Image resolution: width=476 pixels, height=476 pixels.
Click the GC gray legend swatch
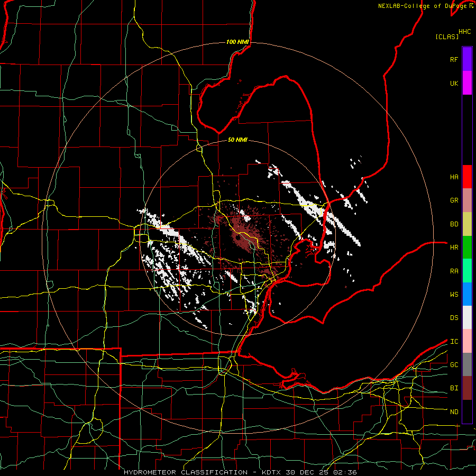coord(467,364)
